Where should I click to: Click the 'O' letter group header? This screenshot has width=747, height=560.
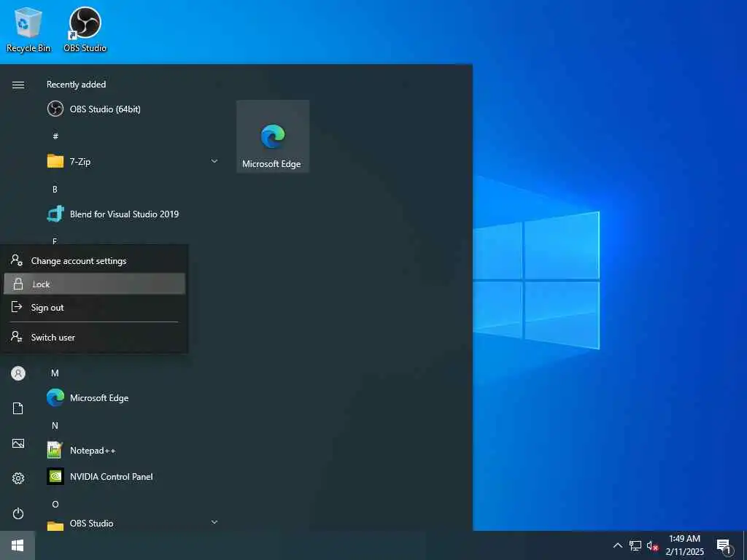tap(55, 505)
